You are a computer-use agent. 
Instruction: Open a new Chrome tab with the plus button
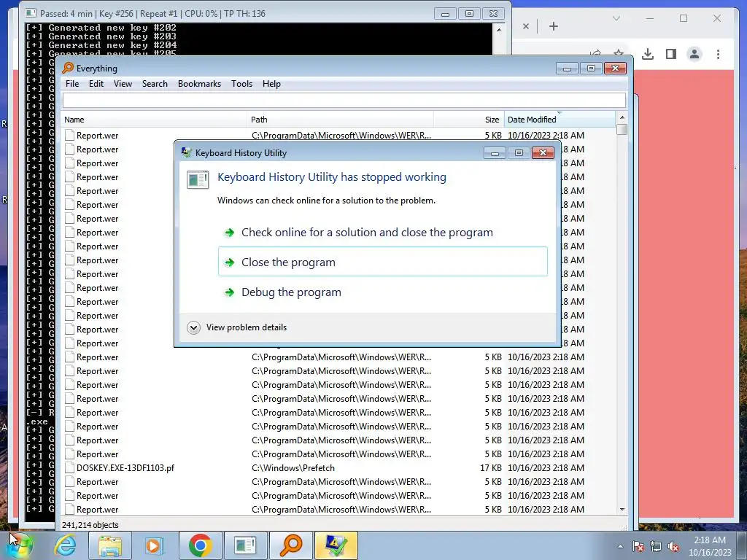553,27
